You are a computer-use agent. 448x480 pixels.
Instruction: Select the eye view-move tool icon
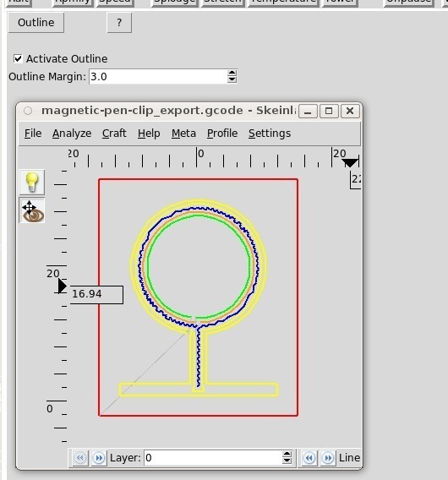pyautogui.click(x=32, y=210)
